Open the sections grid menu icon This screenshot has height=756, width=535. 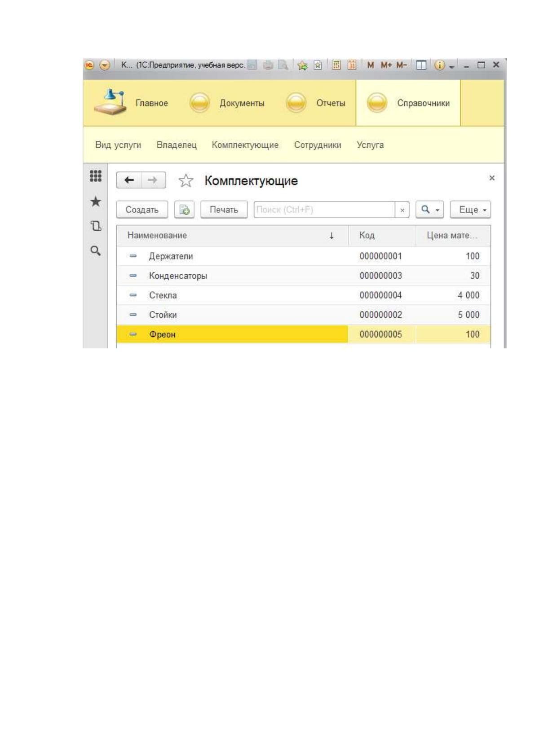pyautogui.click(x=96, y=176)
